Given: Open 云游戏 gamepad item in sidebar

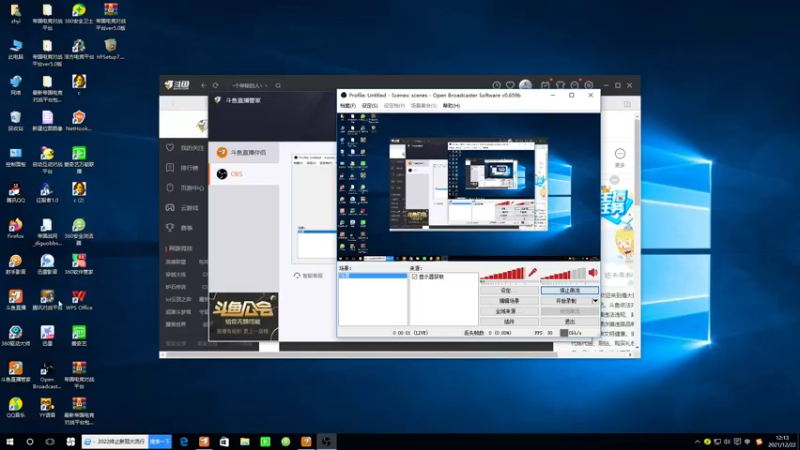Looking at the screenshot, I should tap(183, 208).
